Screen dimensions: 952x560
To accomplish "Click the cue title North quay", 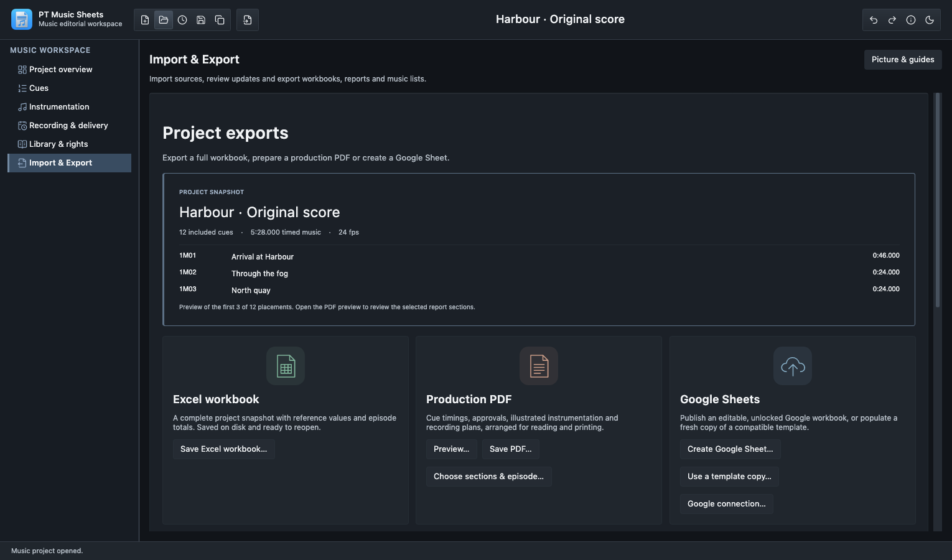I will click(251, 291).
